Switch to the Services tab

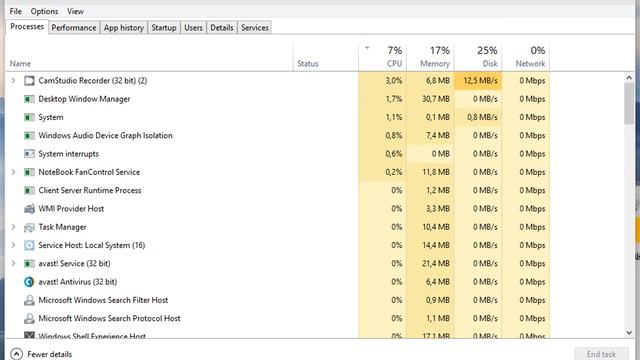point(255,28)
